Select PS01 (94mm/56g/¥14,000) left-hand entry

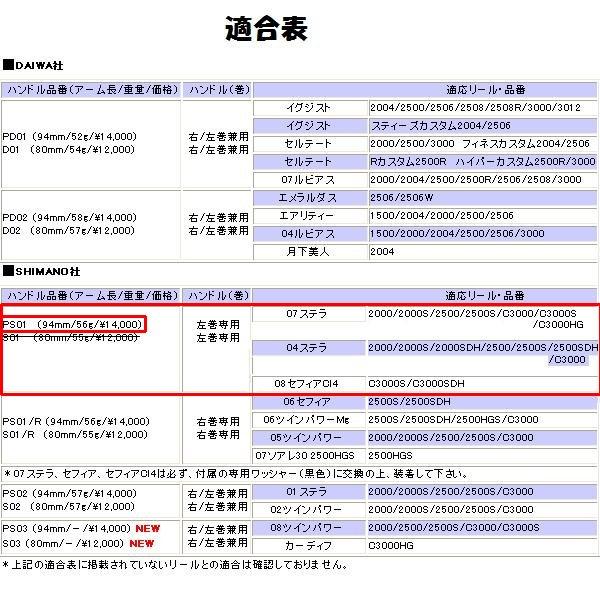(x=73, y=325)
